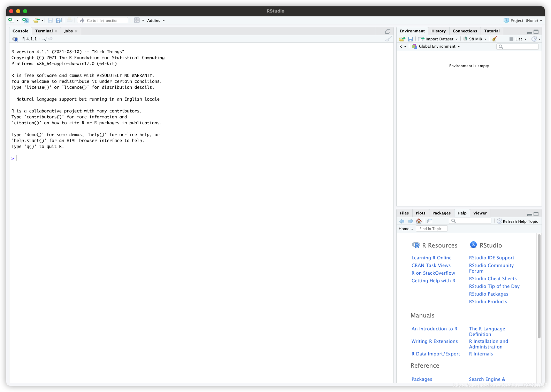Switch to the History tab

tap(438, 31)
